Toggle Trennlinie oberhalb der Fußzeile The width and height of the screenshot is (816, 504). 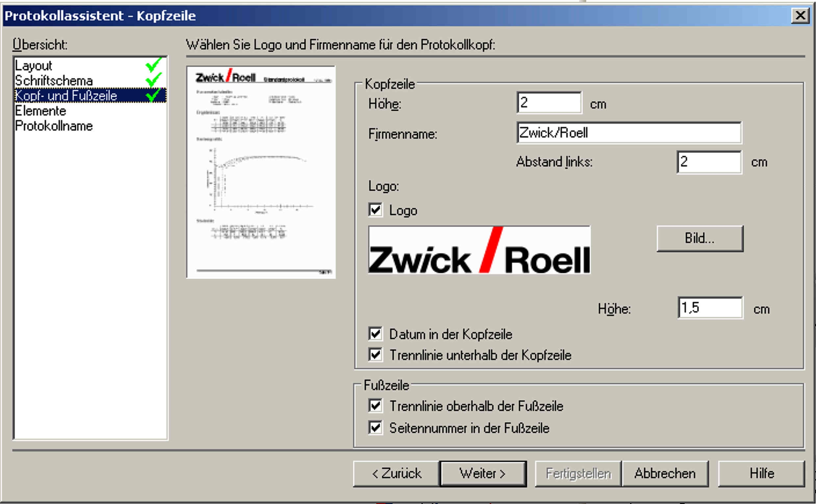tap(375, 406)
